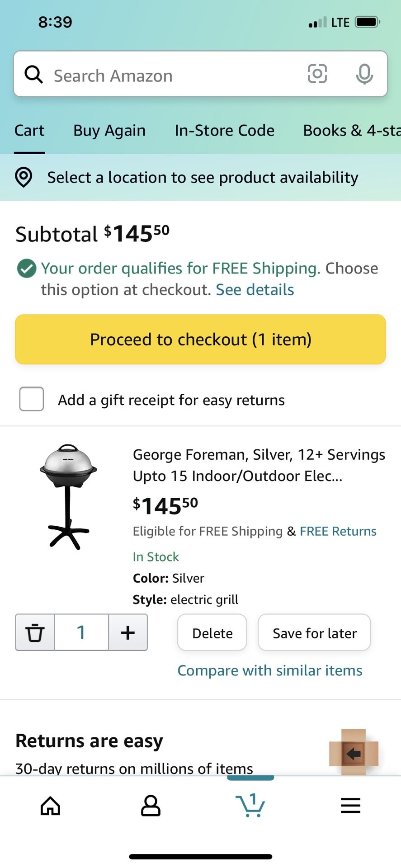Click the quantity number field
This screenshot has height=868, width=401.
(x=82, y=632)
